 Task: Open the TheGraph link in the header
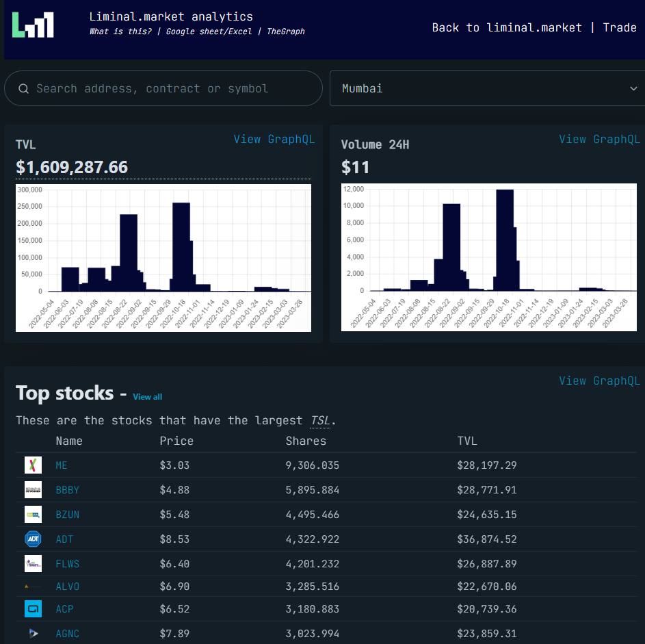[285, 31]
